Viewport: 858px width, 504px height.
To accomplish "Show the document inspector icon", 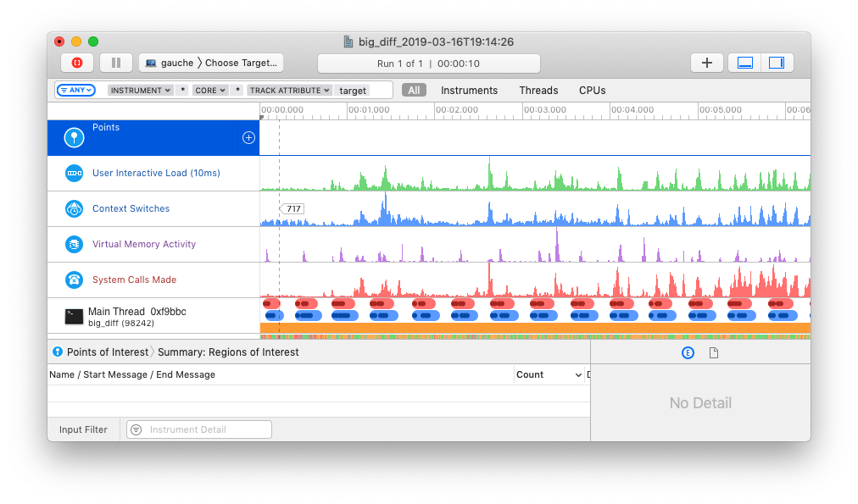I will tap(714, 352).
